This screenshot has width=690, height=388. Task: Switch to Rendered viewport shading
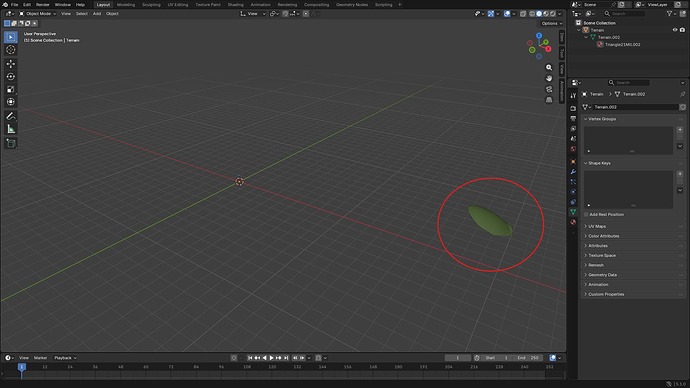pos(553,14)
